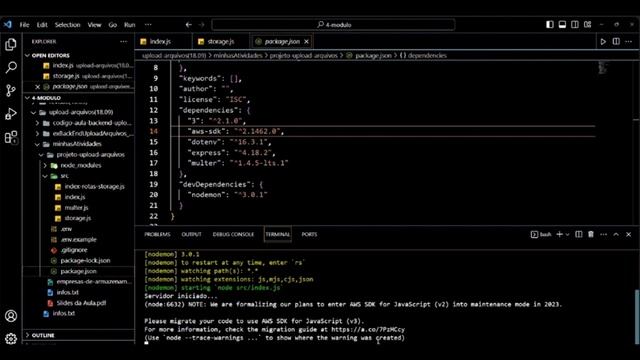Close package.json in Open Editors list

37,87
